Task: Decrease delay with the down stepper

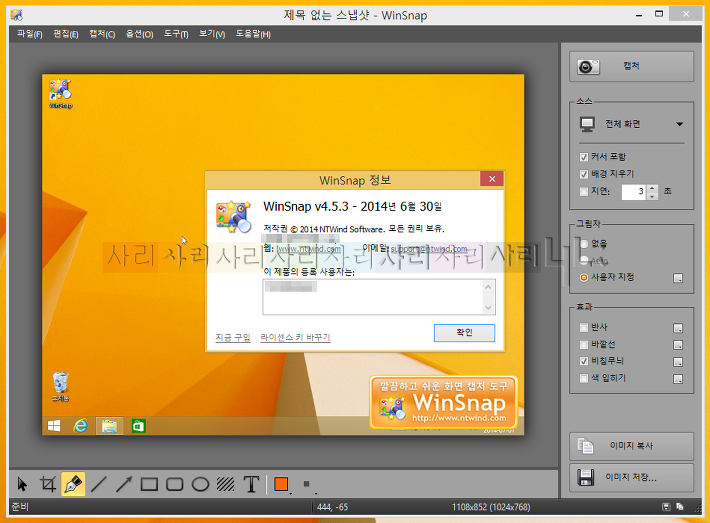Action: pyautogui.click(x=652, y=196)
